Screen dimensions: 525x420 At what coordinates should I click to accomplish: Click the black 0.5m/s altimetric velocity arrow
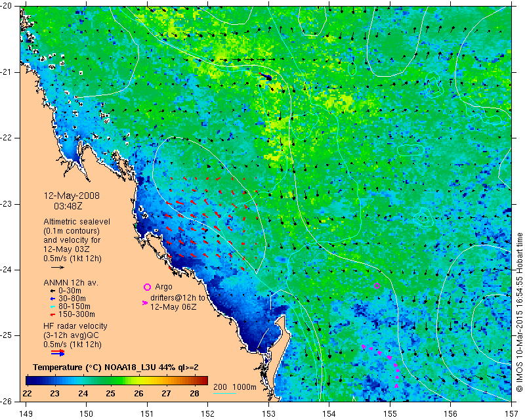coord(58,267)
